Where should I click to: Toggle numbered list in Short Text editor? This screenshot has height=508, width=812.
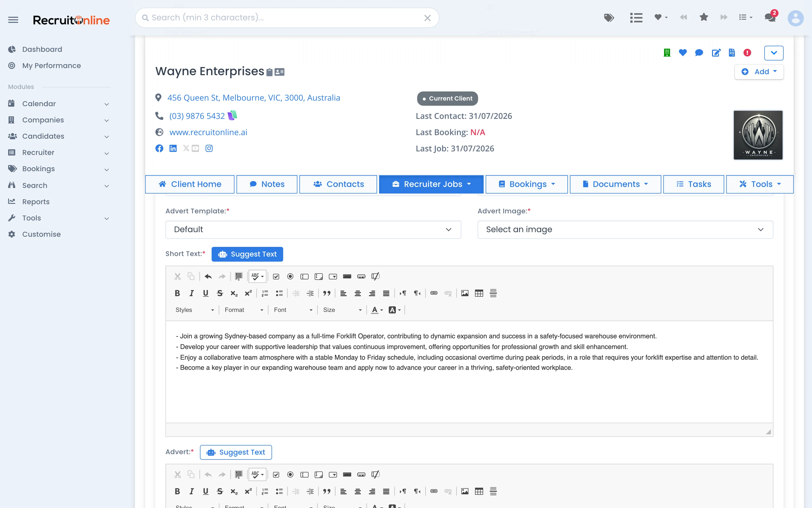click(265, 293)
